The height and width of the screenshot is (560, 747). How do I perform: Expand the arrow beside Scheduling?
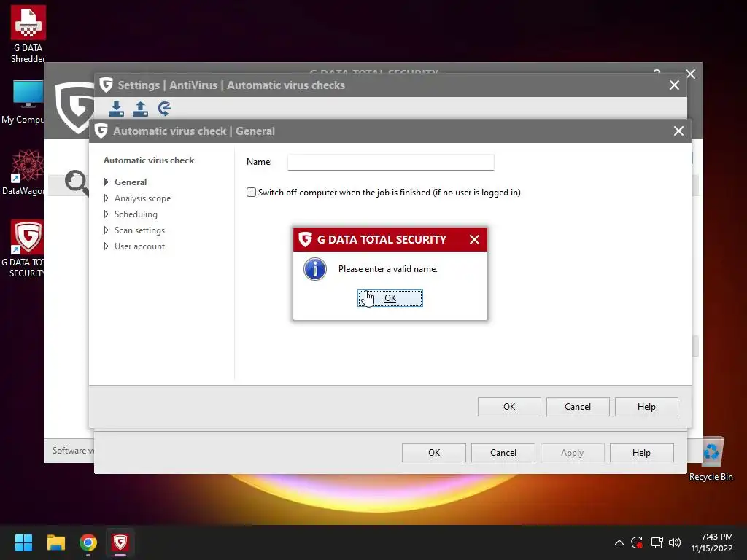pyautogui.click(x=107, y=214)
